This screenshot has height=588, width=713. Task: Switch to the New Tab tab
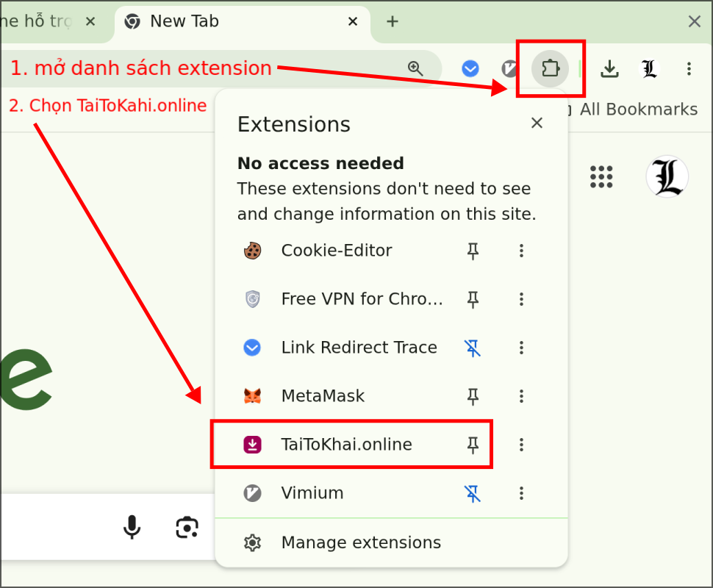(x=241, y=22)
